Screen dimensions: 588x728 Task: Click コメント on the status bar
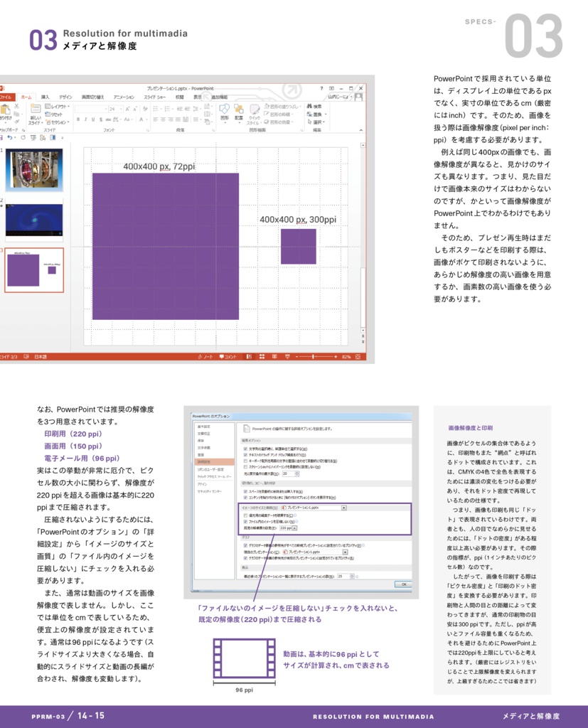tap(228, 357)
